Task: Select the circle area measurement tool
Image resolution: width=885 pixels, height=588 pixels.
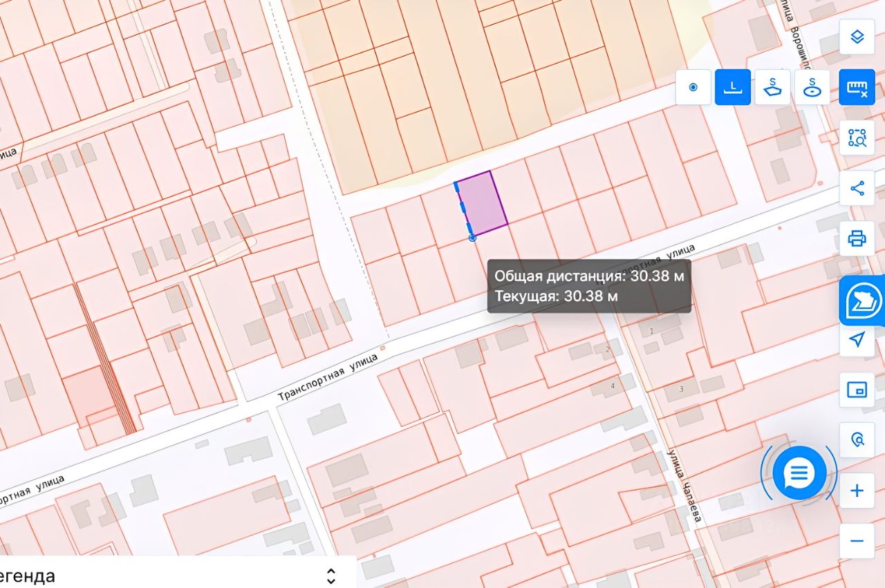Action: [x=812, y=88]
